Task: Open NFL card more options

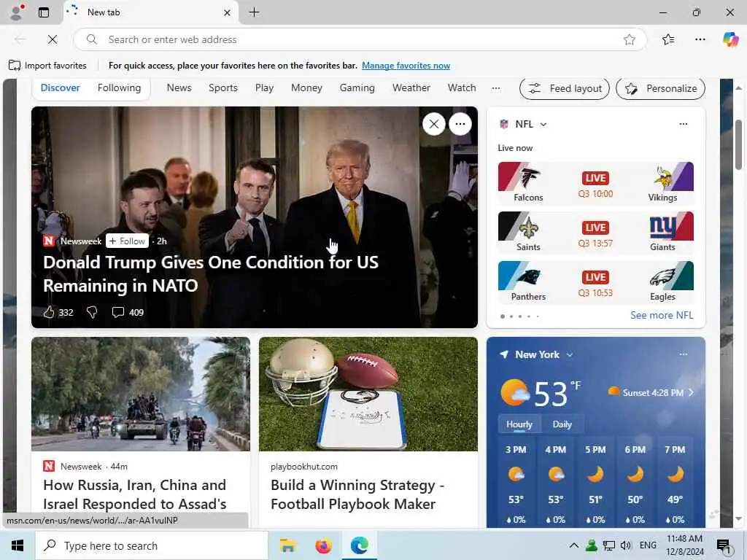Action: point(683,124)
